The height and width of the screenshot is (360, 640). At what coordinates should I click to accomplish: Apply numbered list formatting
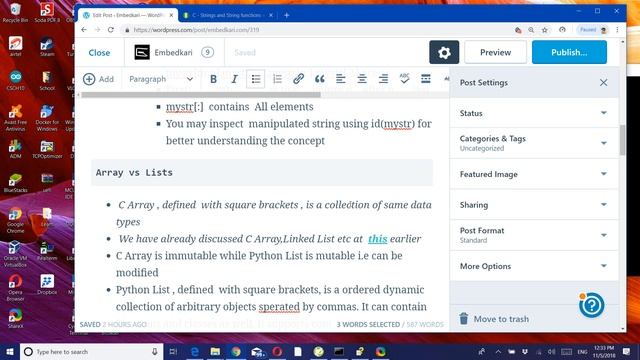click(277, 79)
